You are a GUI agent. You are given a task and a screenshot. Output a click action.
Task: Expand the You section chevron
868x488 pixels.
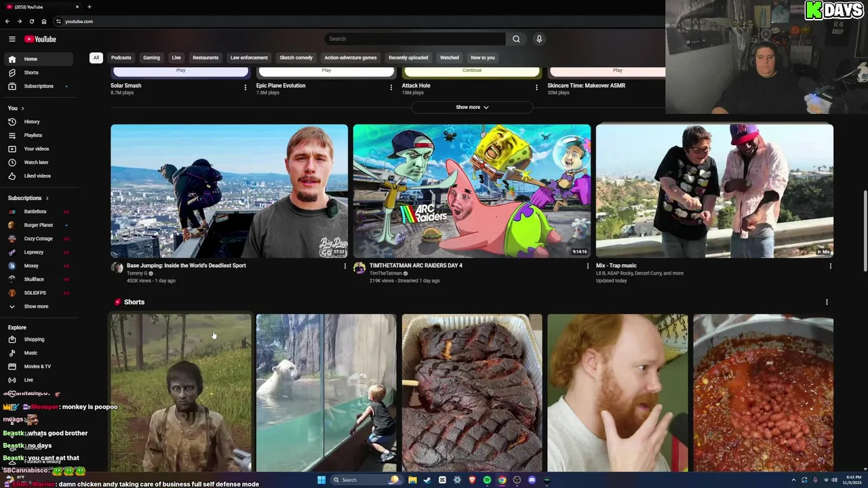pyautogui.click(x=22, y=108)
